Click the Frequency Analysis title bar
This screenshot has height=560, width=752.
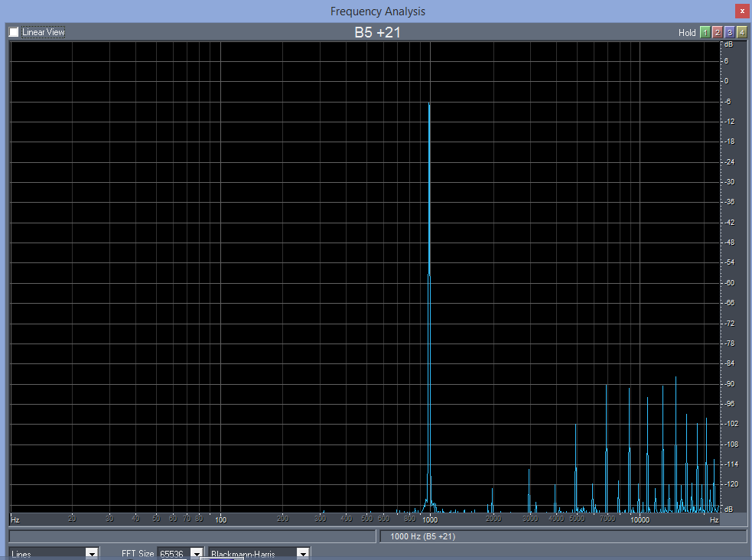tap(377, 11)
